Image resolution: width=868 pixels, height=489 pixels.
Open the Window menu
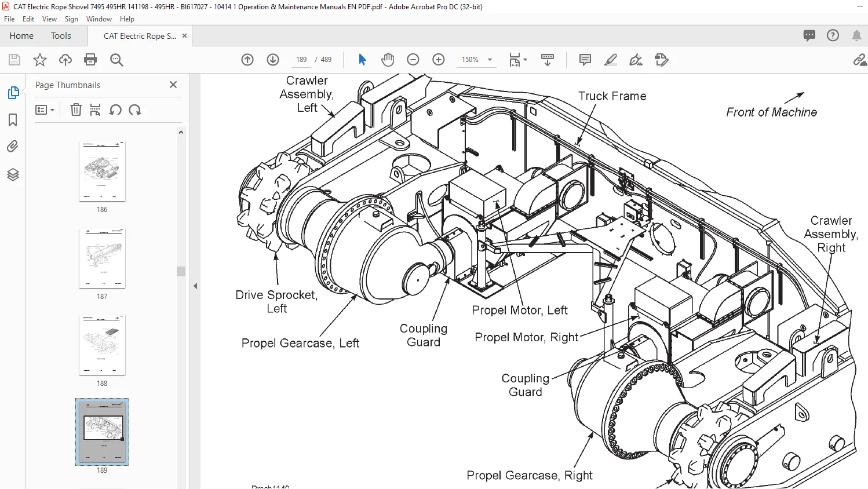99,19
